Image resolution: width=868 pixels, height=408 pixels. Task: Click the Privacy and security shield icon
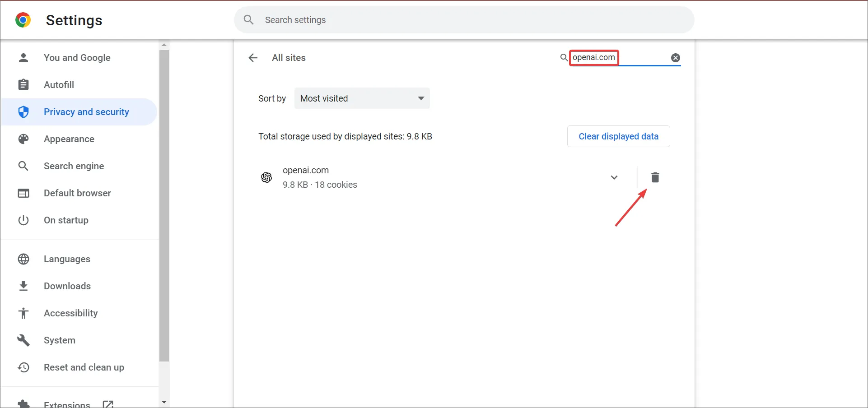click(x=23, y=112)
